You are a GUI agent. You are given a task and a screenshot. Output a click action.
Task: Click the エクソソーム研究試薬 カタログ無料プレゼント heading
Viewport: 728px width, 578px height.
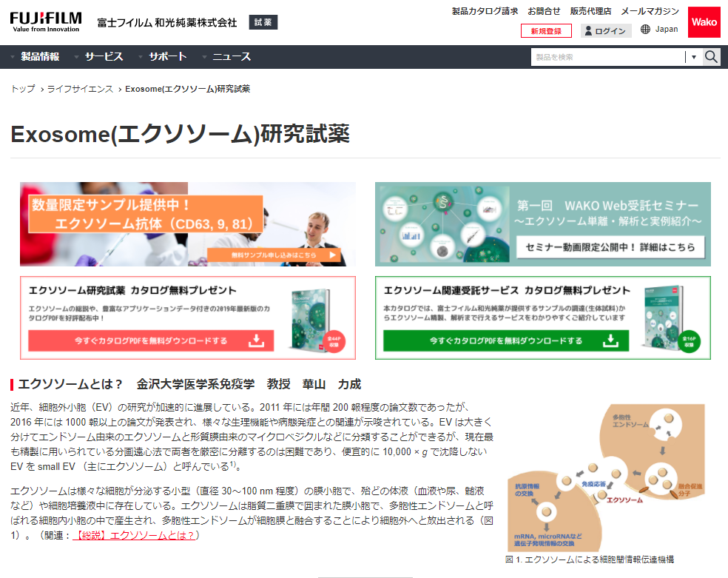pos(132,290)
